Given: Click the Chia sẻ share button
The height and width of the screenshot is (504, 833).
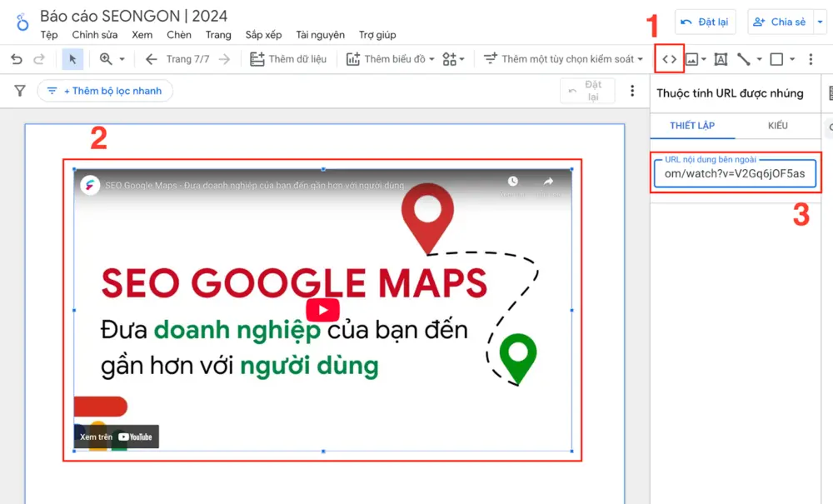Looking at the screenshot, I should [x=780, y=22].
